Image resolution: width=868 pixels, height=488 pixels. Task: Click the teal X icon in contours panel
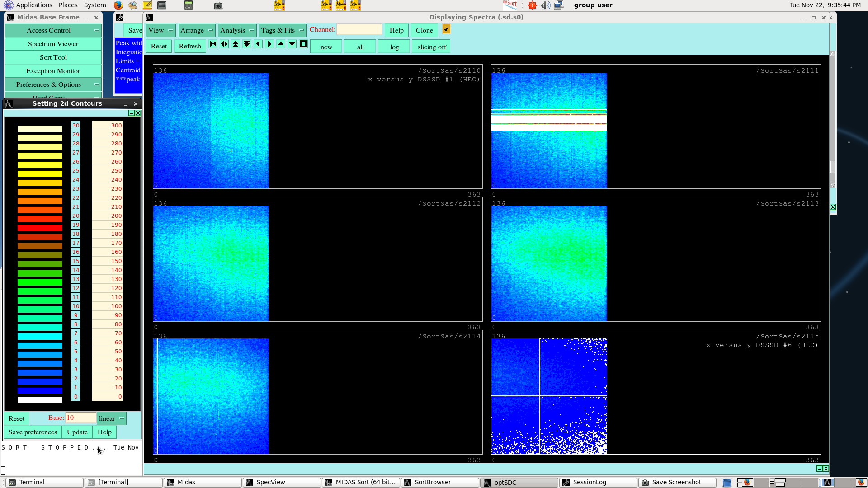tap(138, 113)
